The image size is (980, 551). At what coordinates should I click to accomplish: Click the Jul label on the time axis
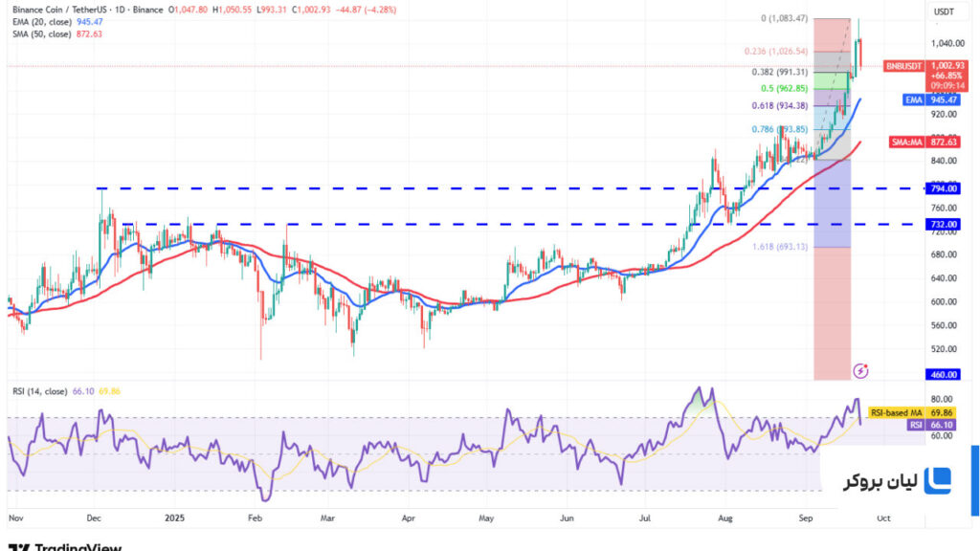(645, 518)
